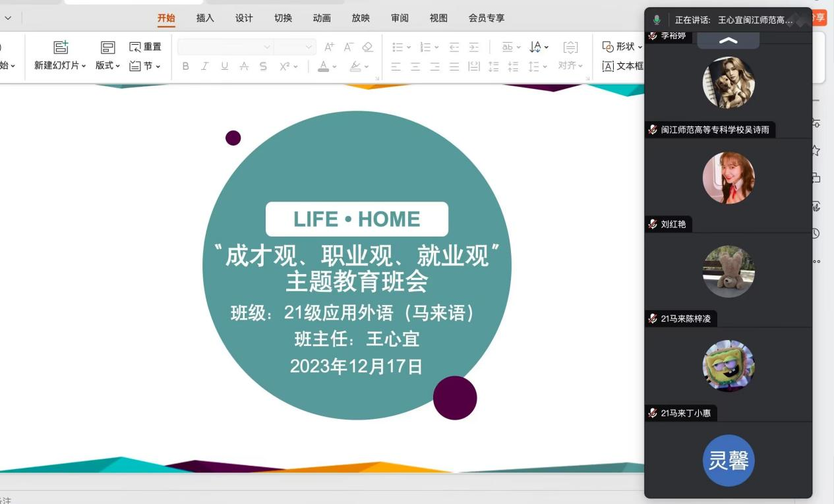Click the 灵馨 participant avatar
The width and height of the screenshot is (834, 504).
pyautogui.click(x=728, y=461)
